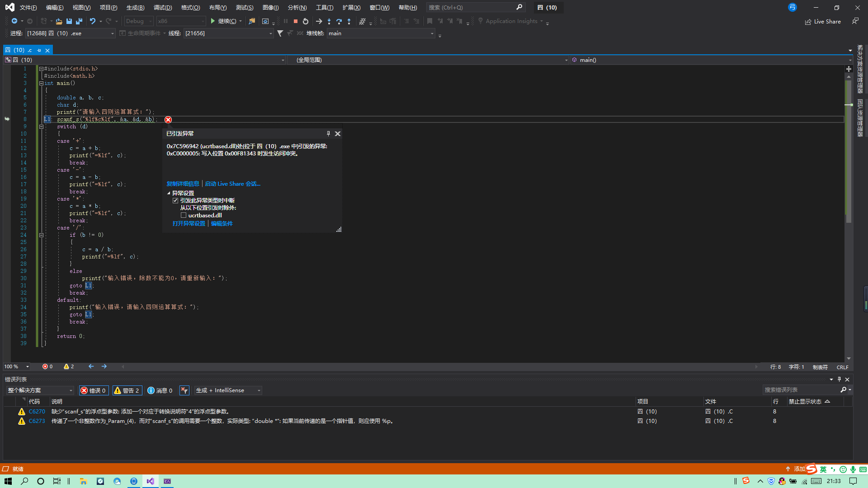This screenshot has height=488, width=868.
Task: Close the exception popup
Action: [x=338, y=134]
